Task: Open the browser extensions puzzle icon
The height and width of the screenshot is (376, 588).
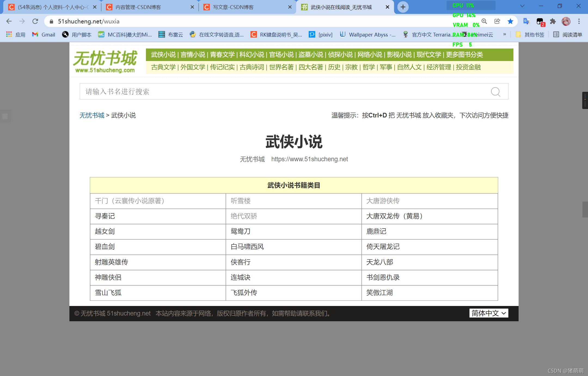Action: tap(553, 21)
